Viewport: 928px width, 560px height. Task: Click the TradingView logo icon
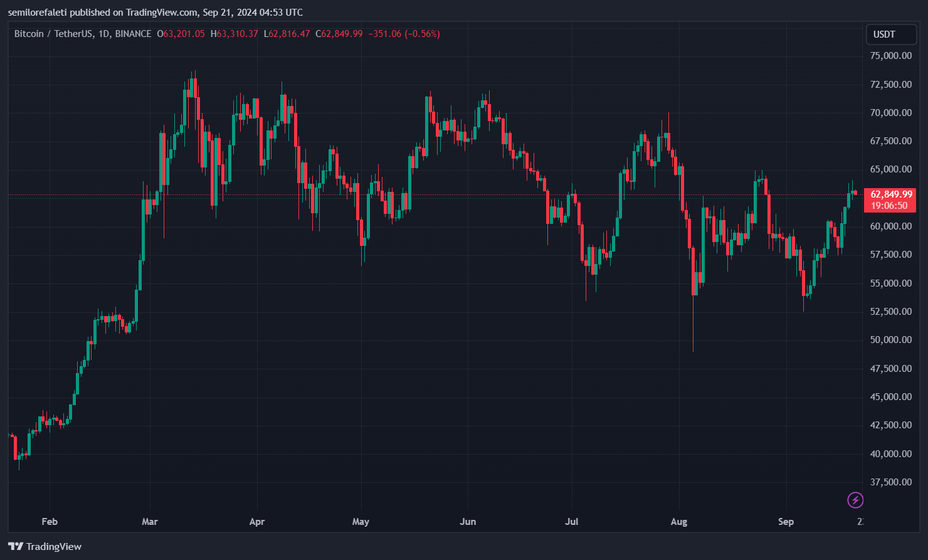point(16,546)
